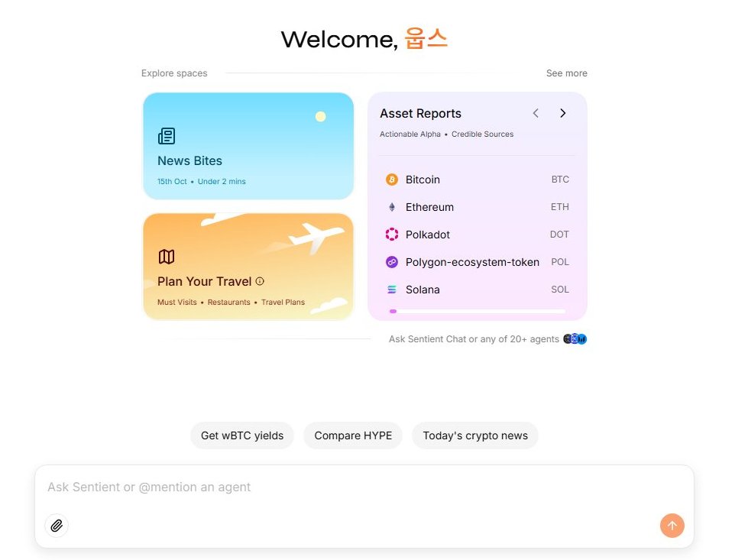735x560 pixels.
Task: Select the Get wBTC yields suggestion
Action: (242, 435)
